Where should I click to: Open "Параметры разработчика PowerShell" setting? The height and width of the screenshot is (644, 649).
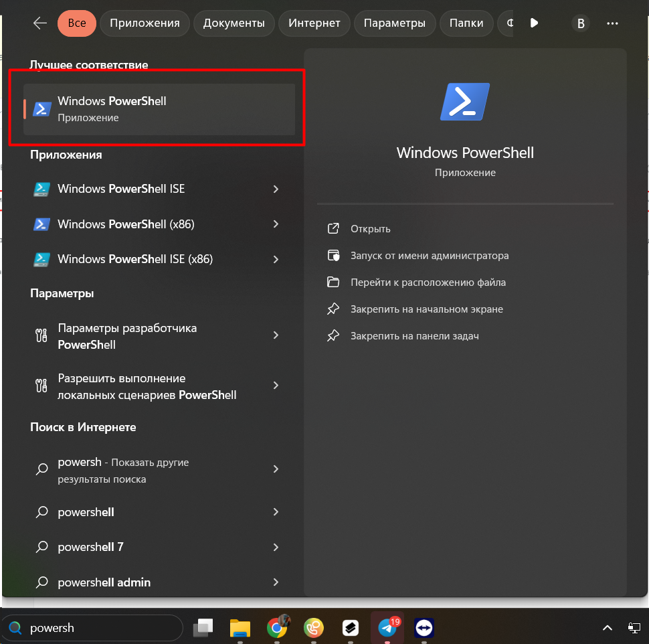(128, 336)
